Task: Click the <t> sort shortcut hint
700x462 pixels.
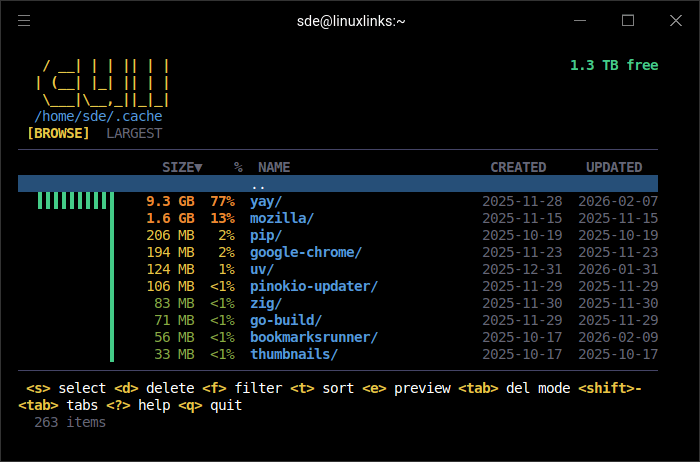Action: pos(322,388)
